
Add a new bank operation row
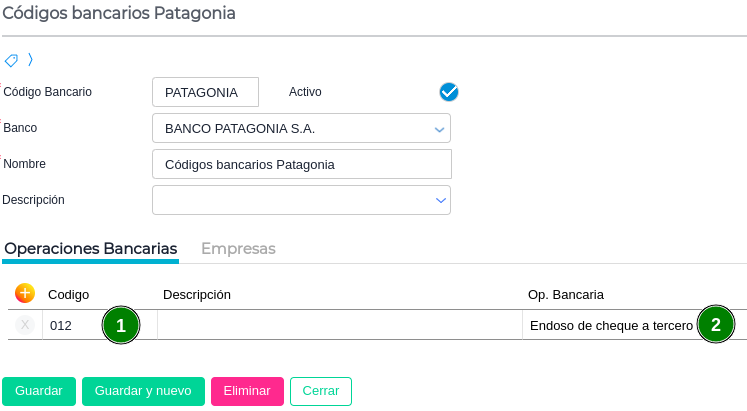(x=25, y=293)
